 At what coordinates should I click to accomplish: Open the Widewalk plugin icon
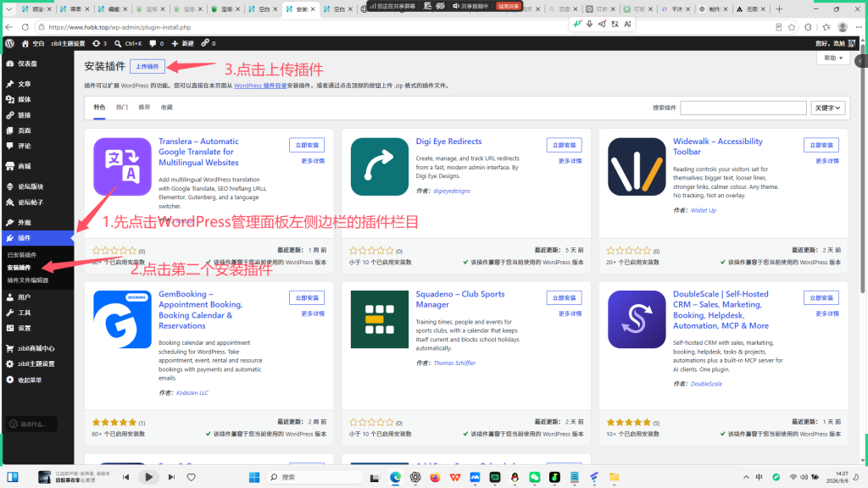click(x=637, y=167)
